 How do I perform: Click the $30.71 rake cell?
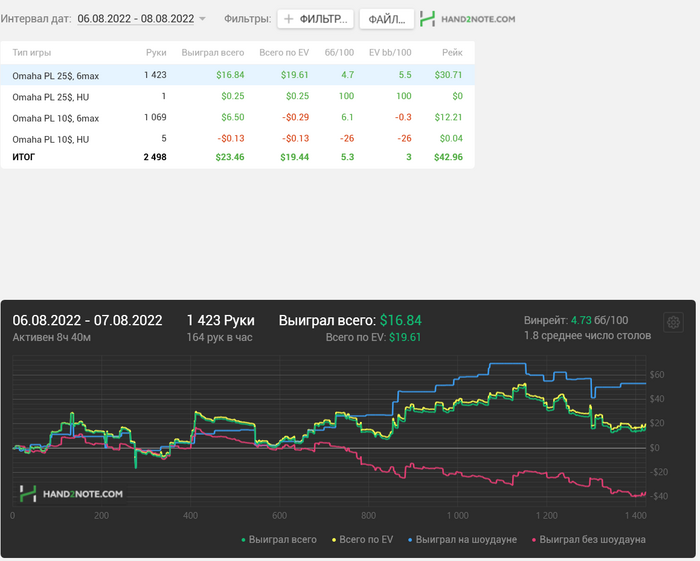click(449, 75)
